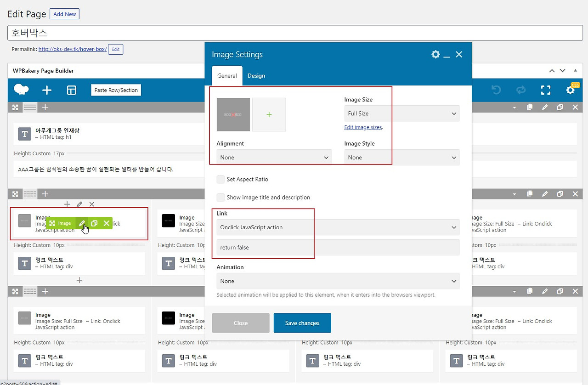Select the 800x800 image thumbnail in settings

pos(233,114)
